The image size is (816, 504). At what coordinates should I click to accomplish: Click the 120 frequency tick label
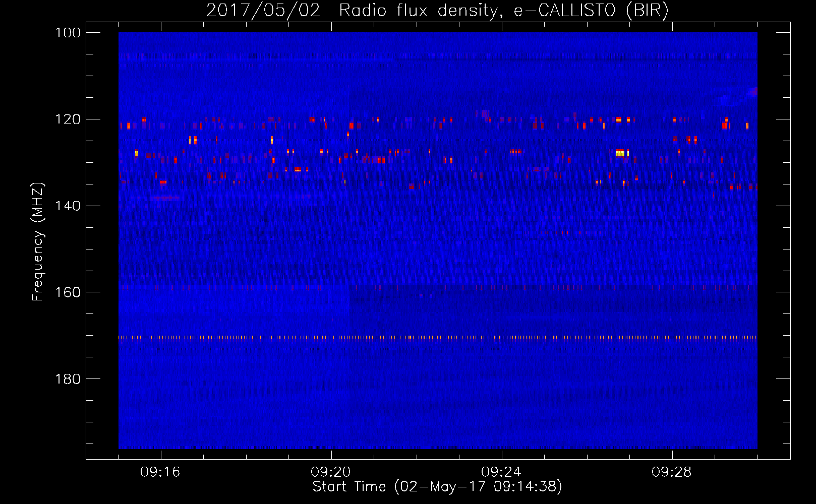tap(67, 119)
